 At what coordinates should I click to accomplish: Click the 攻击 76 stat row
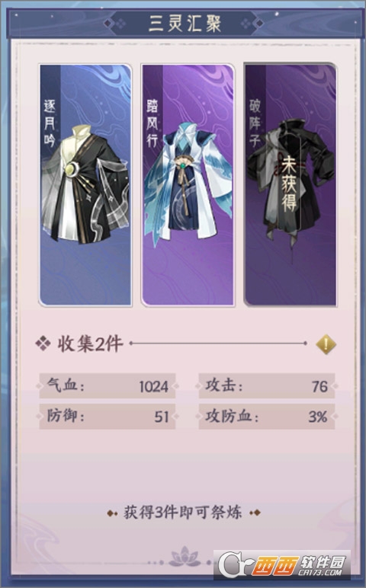click(x=267, y=385)
